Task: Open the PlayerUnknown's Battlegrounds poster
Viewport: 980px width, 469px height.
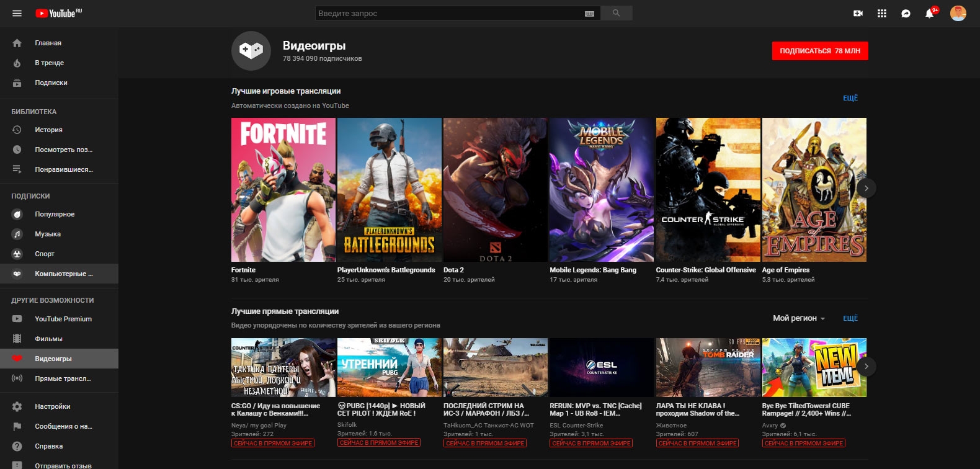Action: coord(390,190)
